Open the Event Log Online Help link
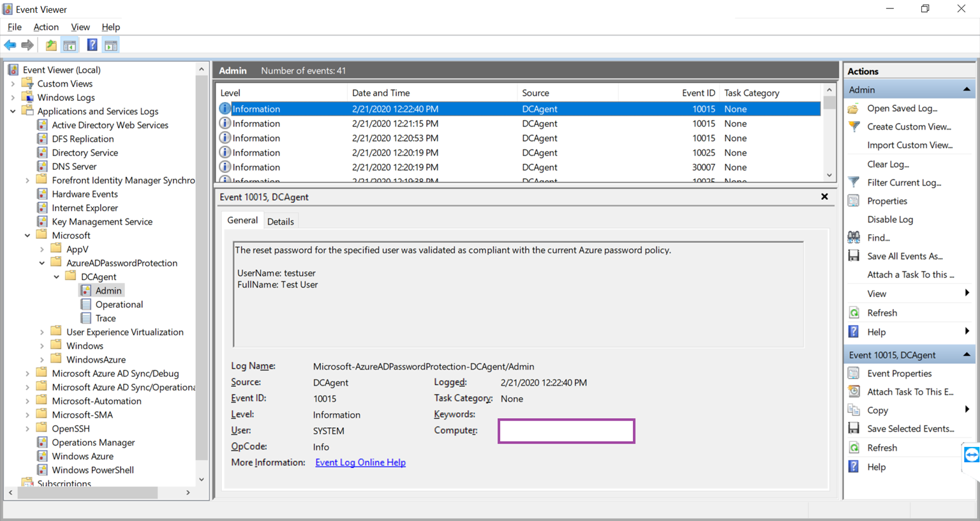 (x=360, y=462)
